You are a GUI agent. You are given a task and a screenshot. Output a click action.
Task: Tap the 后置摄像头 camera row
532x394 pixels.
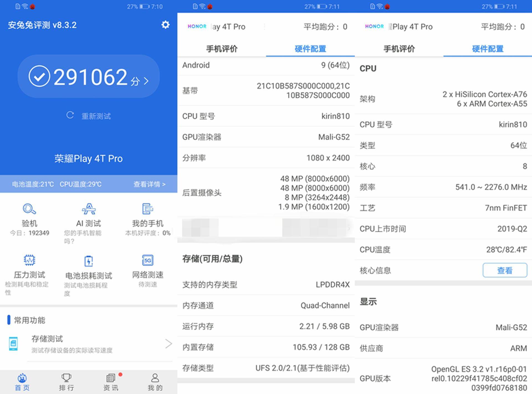[x=266, y=193]
